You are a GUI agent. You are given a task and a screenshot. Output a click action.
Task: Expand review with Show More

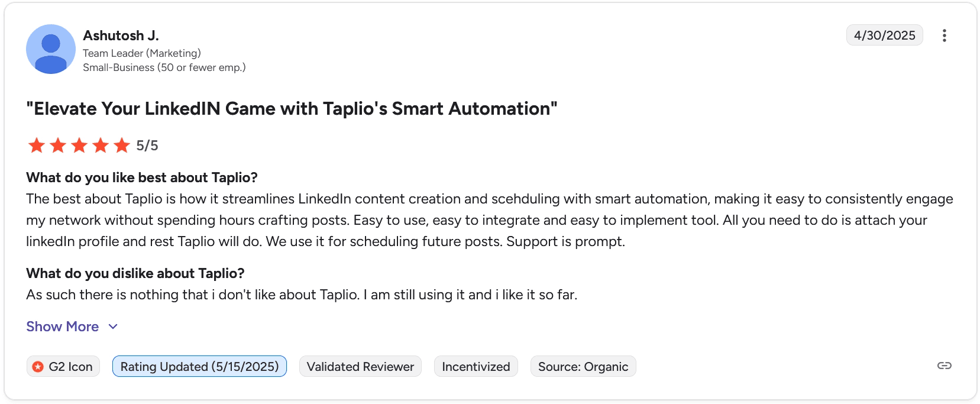coord(62,327)
